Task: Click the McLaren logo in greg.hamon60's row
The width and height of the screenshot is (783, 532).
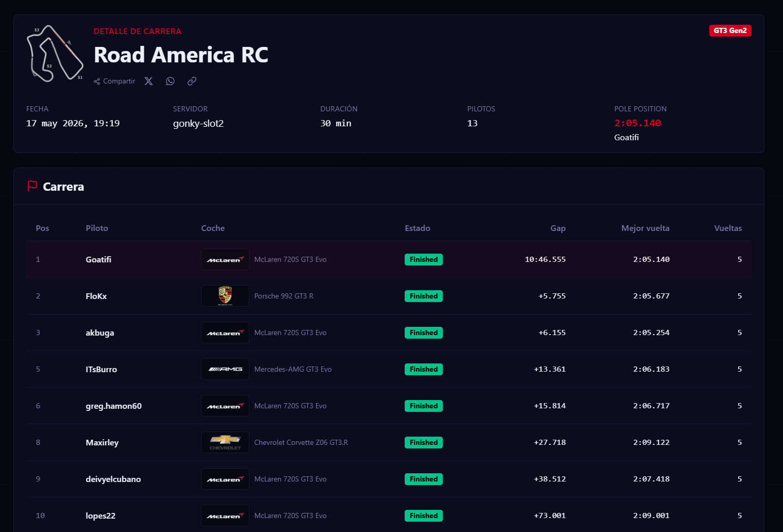Action: pyautogui.click(x=225, y=406)
